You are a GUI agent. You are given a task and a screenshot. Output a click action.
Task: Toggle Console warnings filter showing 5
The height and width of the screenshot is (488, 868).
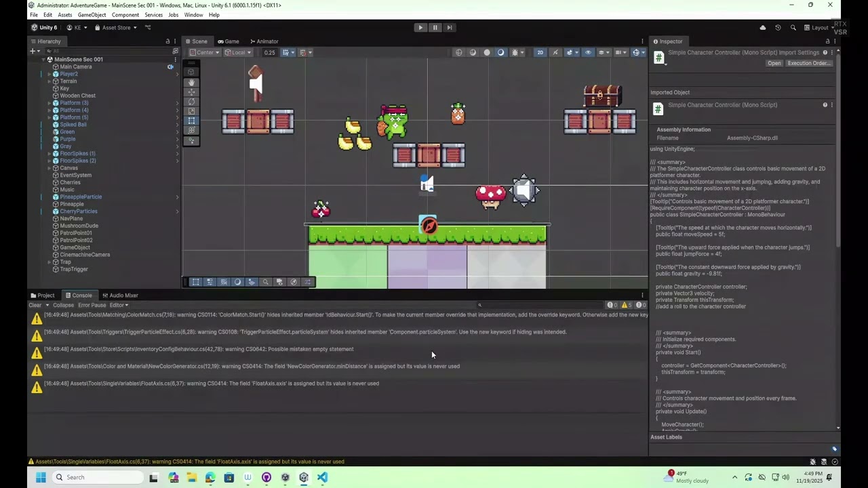(x=627, y=305)
